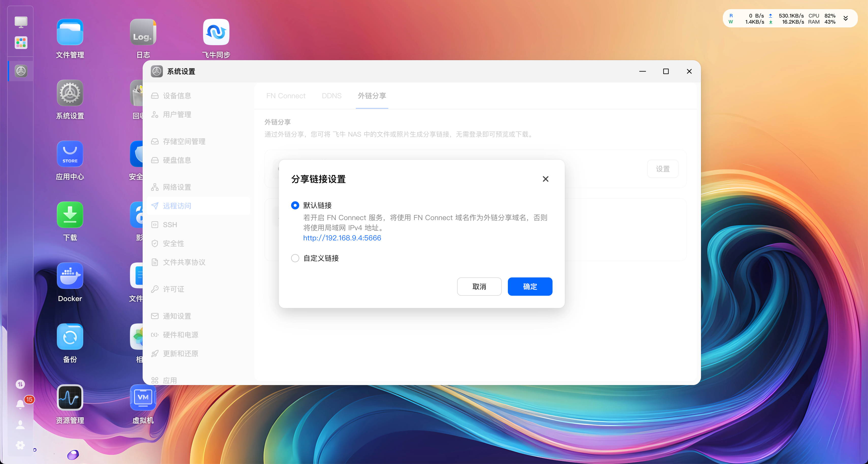Viewport: 868px width, 464px height.
Task: Show desktop via monitor icon in dock
Action: coord(21,22)
